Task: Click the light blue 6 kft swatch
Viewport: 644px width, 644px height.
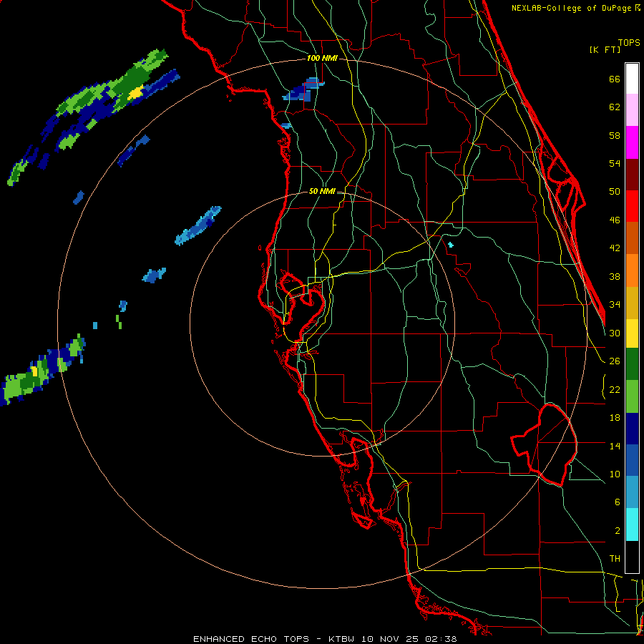Action: tap(632, 492)
